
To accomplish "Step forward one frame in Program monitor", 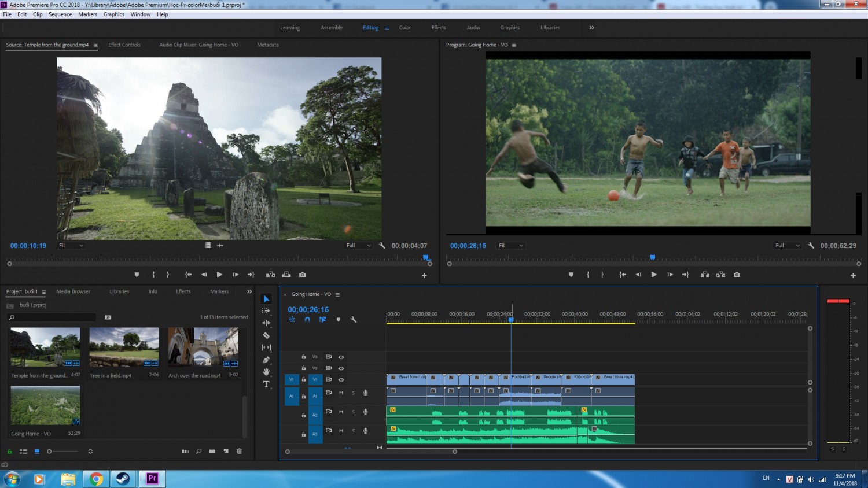I will [x=670, y=275].
